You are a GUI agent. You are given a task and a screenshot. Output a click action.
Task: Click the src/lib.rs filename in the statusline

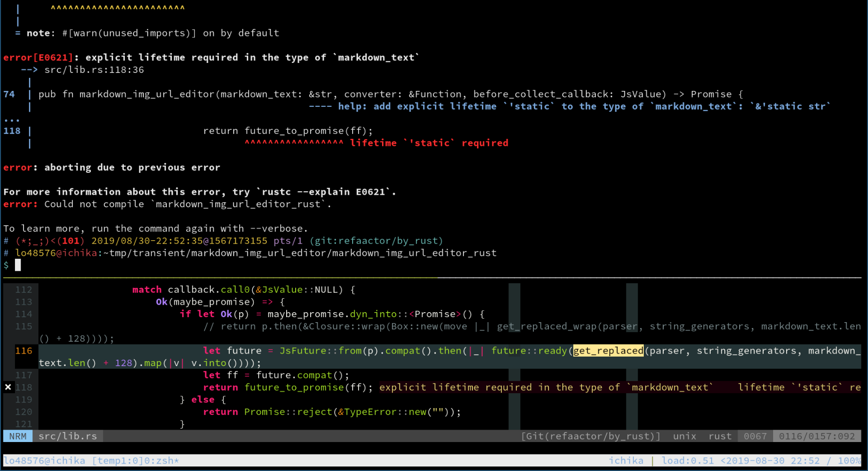68,436
